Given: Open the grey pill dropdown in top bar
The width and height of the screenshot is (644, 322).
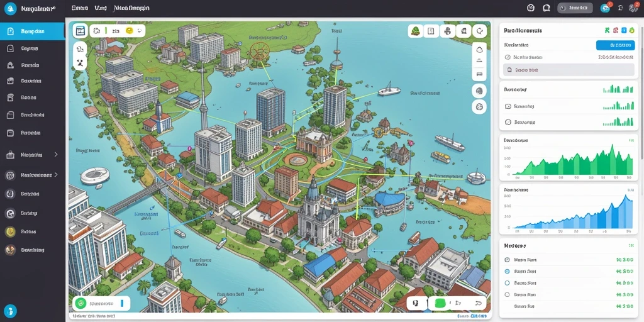Looking at the screenshot, I should (x=575, y=8).
